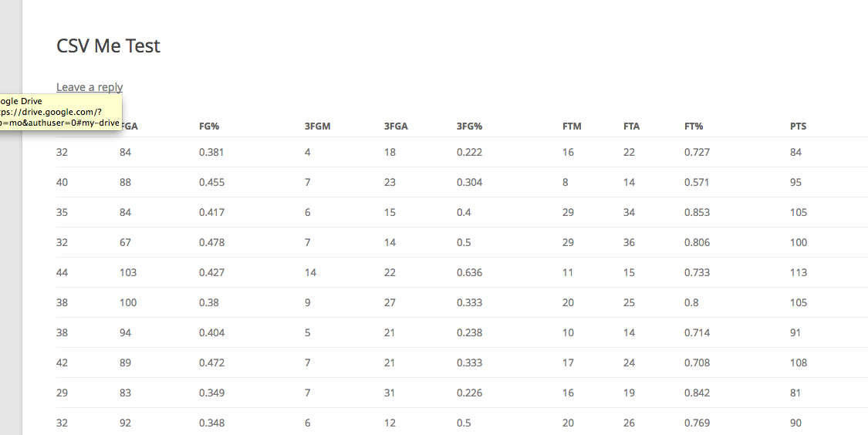
Task: Select the cell showing 0.381
Action: 211,152
